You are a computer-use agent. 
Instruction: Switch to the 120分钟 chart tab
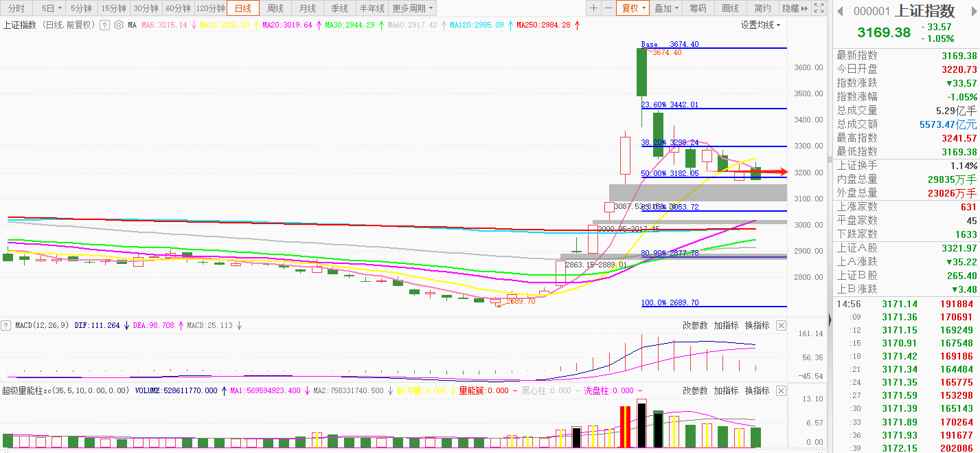pyautogui.click(x=210, y=8)
